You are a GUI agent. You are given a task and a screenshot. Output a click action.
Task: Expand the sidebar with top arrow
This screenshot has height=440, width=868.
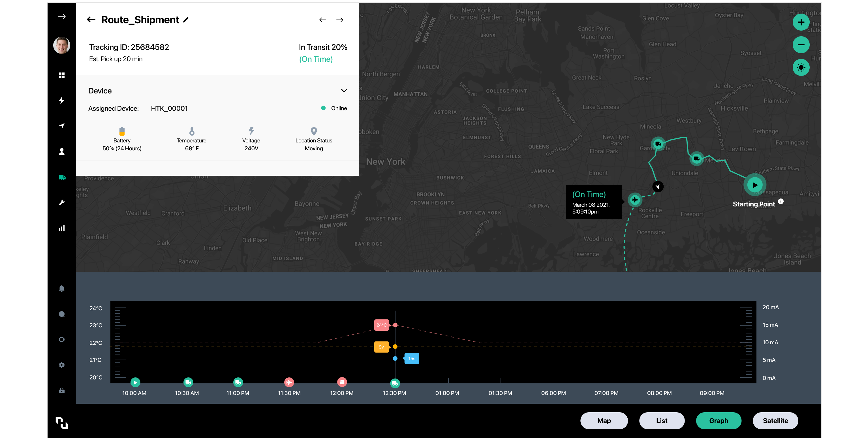coord(62,17)
